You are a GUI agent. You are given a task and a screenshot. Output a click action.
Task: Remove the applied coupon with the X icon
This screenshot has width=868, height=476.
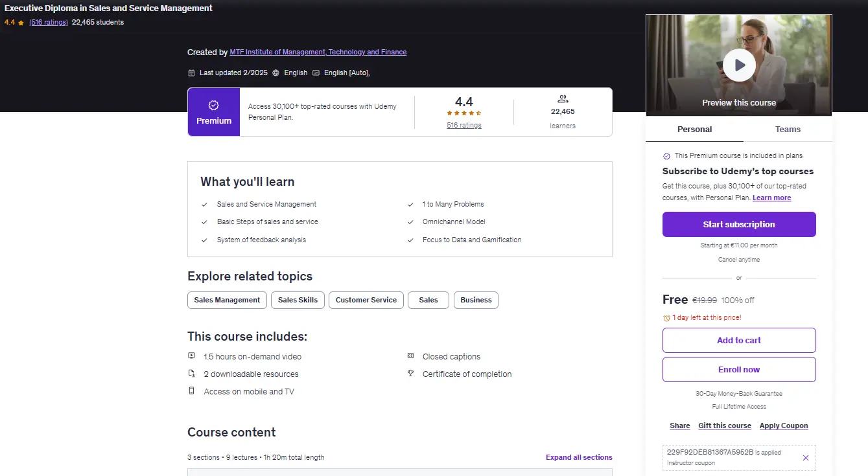point(806,458)
